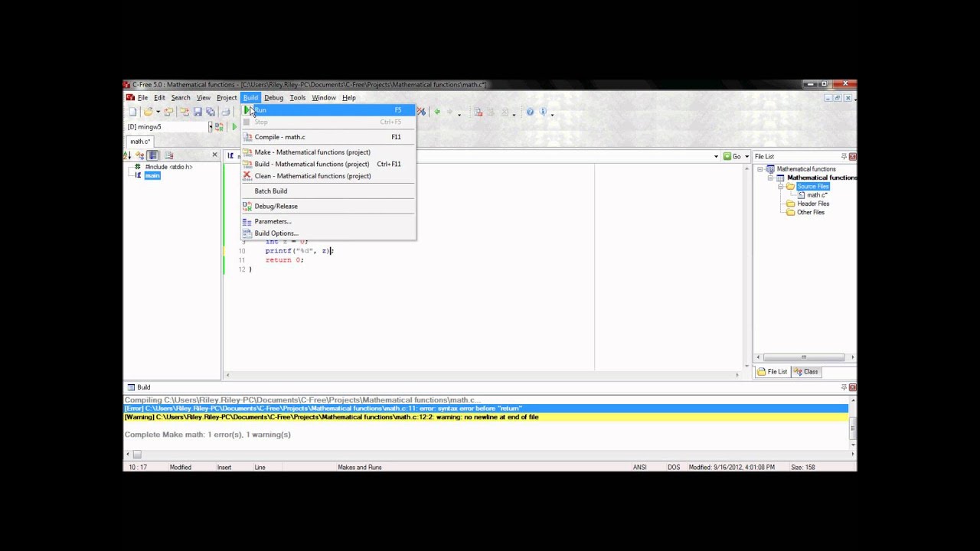Screen dimensions: 980x551
Task: Click the sort symbols icon in symbol panel
Action: 128,155
